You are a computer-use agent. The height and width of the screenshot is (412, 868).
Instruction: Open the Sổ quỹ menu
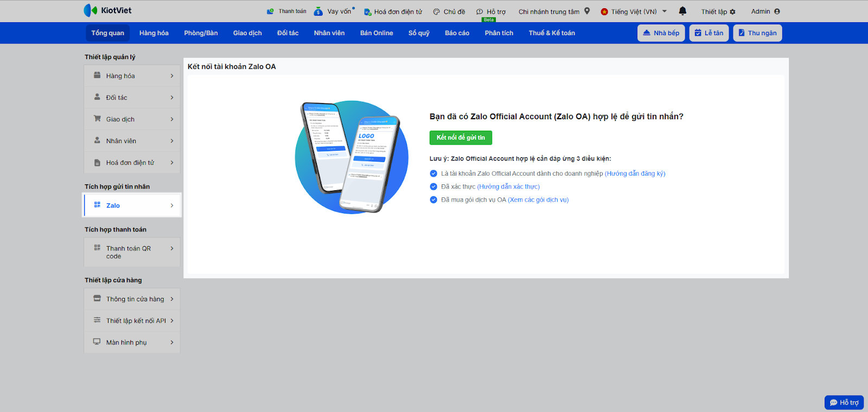pos(419,33)
